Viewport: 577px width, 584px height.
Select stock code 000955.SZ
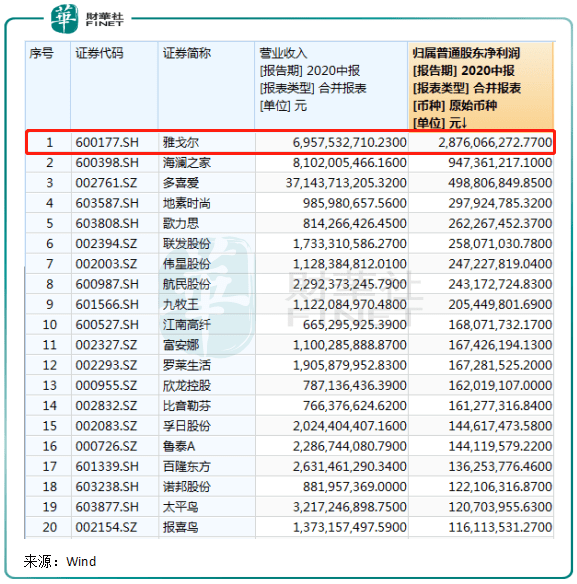point(106,385)
